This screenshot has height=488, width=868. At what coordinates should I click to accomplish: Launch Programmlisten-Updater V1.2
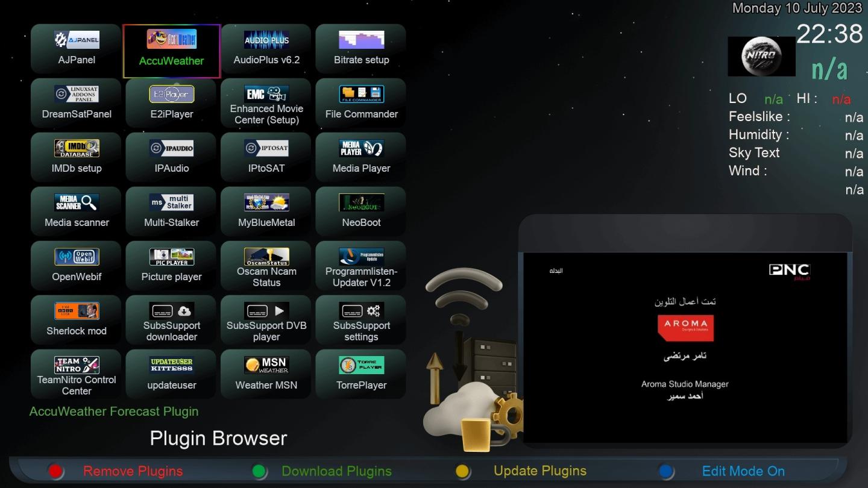pyautogui.click(x=361, y=266)
